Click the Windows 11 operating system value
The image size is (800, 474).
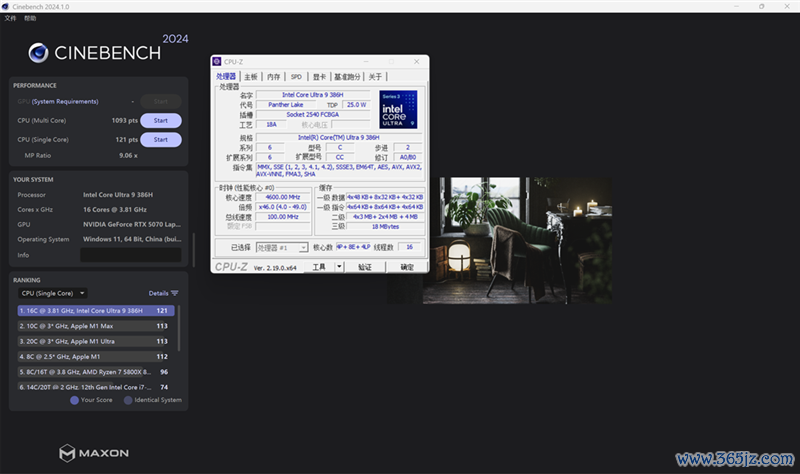pos(132,239)
